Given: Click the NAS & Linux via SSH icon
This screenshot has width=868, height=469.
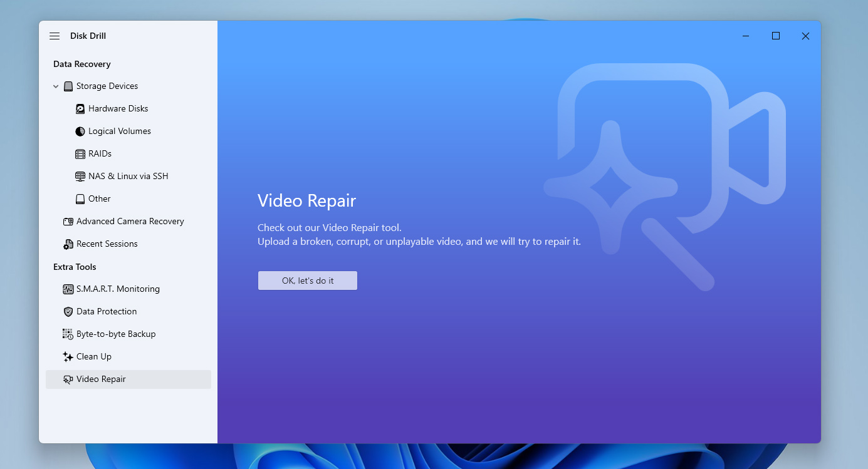Looking at the screenshot, I should [x=80, y=176].
